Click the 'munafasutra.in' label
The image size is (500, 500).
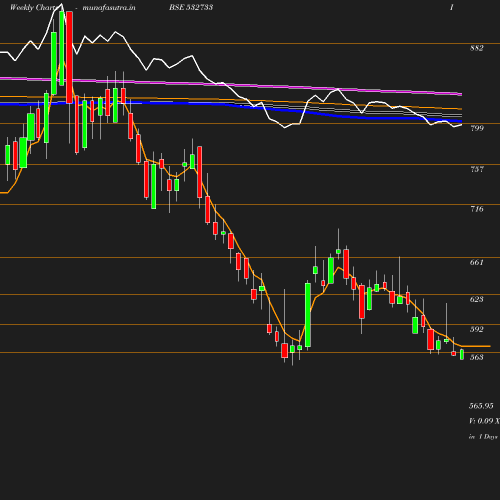tap(109, 8)
